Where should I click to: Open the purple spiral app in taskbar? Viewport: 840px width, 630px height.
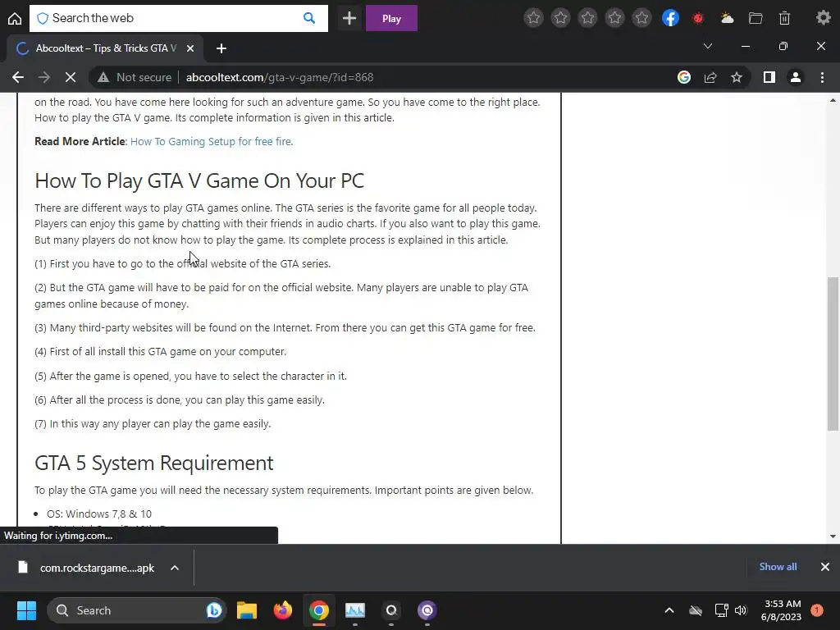point(427,610)
